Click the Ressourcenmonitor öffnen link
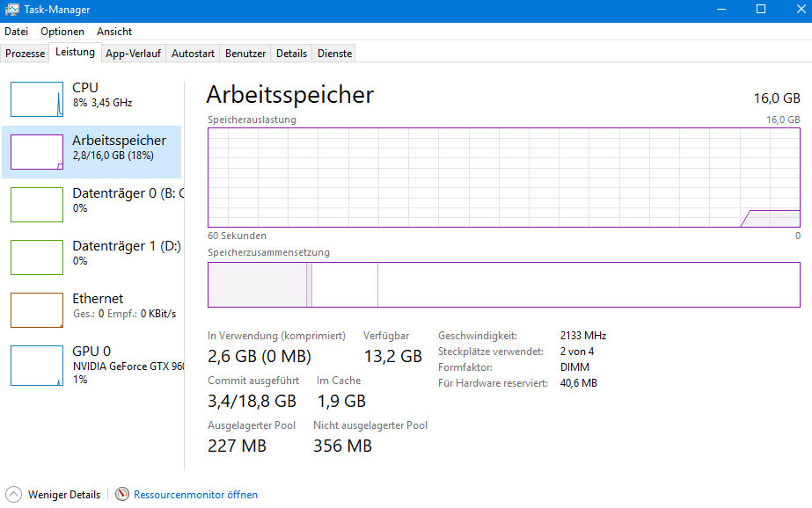The width and height of the screenshot is (812, 508). (x=195, y=495)
